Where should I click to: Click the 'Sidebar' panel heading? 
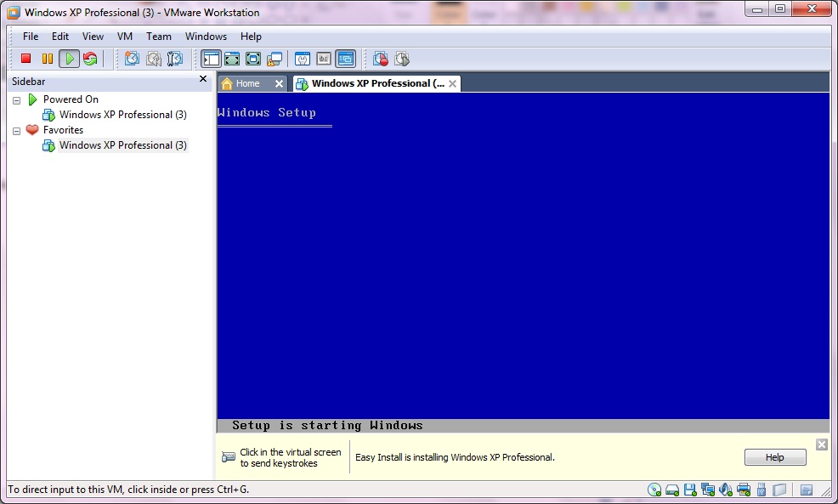click(28, 82)
